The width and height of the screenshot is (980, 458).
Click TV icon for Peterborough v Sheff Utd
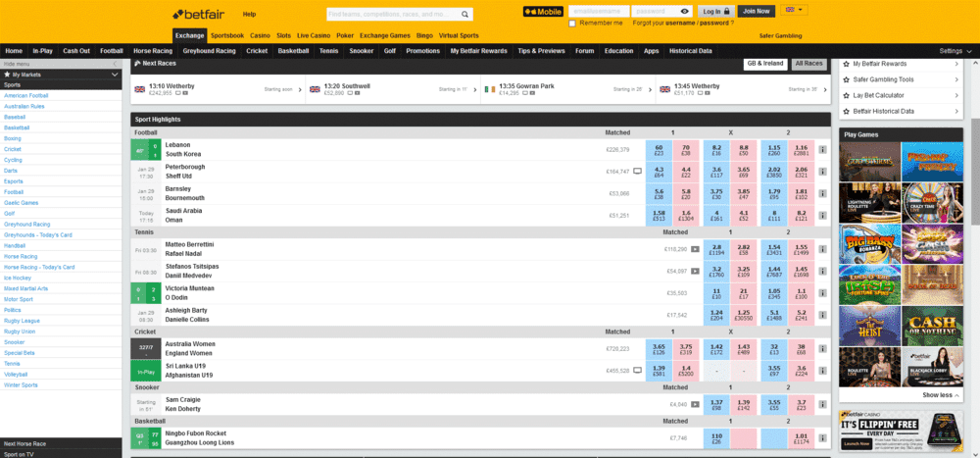tap(638, 171)
